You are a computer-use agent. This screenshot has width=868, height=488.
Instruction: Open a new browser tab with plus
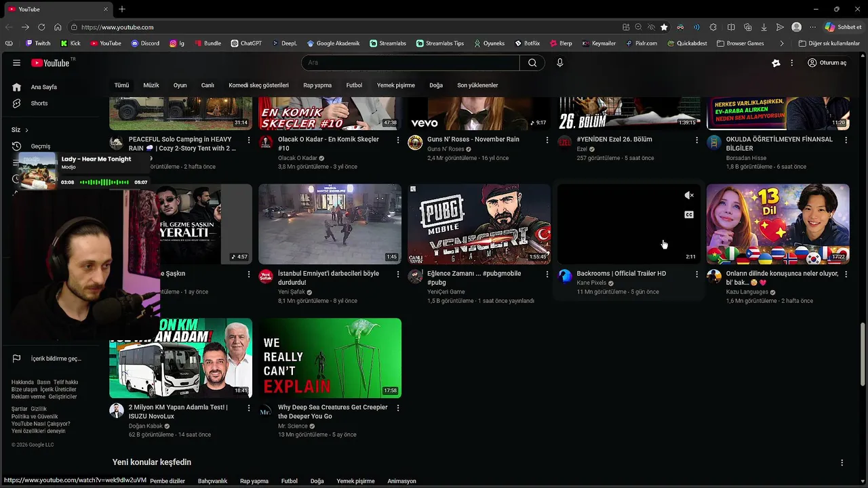(x=122, y=9)
